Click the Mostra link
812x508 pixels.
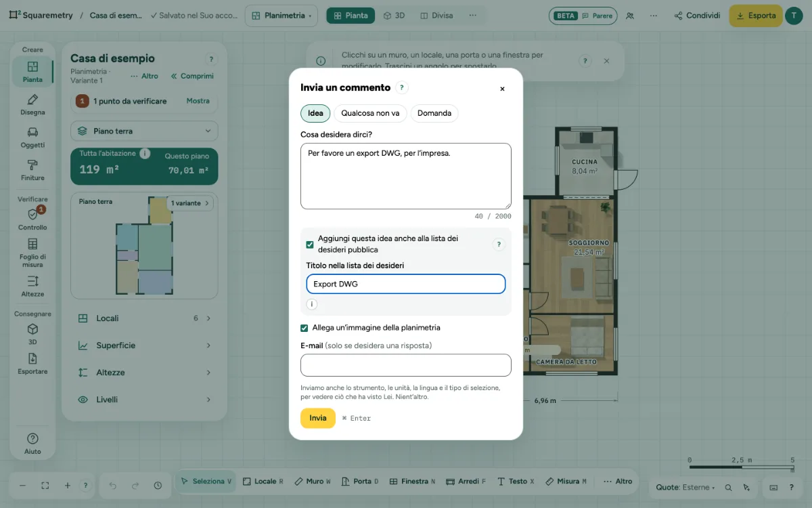198,101
